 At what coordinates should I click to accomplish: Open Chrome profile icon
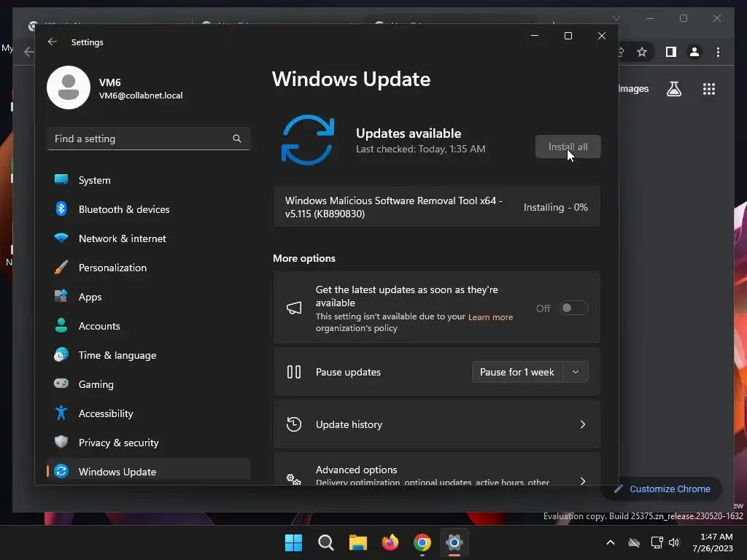[694, 52]
